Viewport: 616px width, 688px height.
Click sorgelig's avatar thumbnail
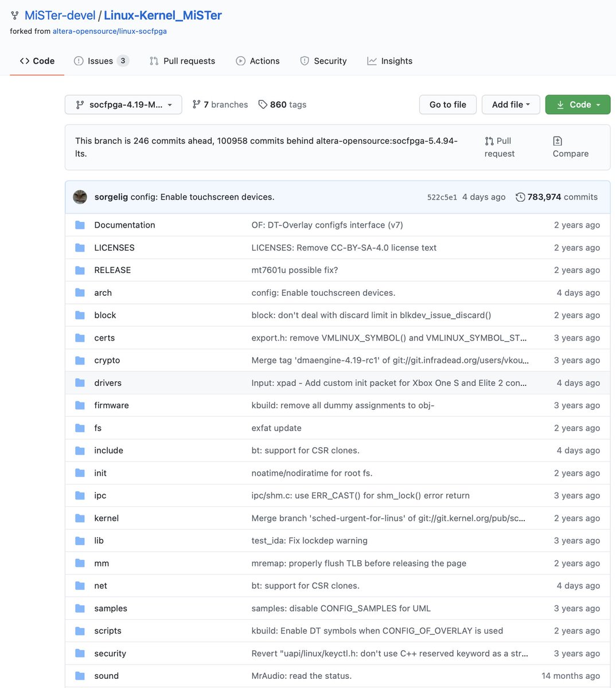pyautogui.click(x=80, y=197)
